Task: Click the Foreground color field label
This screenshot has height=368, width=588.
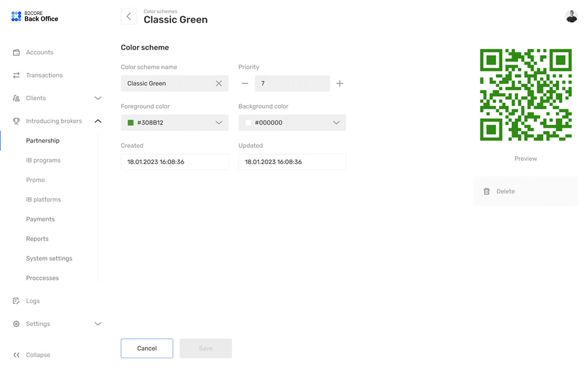Action: pos(145,106)
